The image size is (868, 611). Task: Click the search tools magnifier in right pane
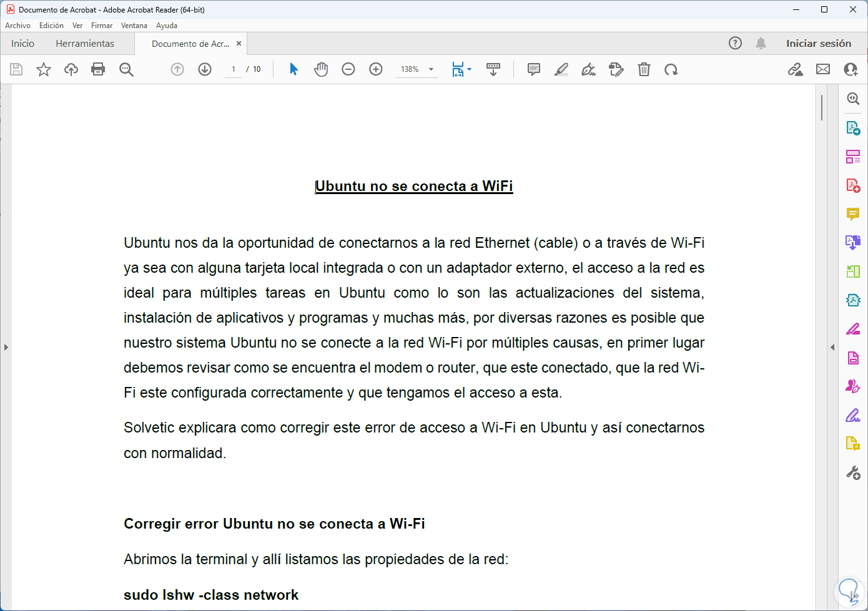853,99
